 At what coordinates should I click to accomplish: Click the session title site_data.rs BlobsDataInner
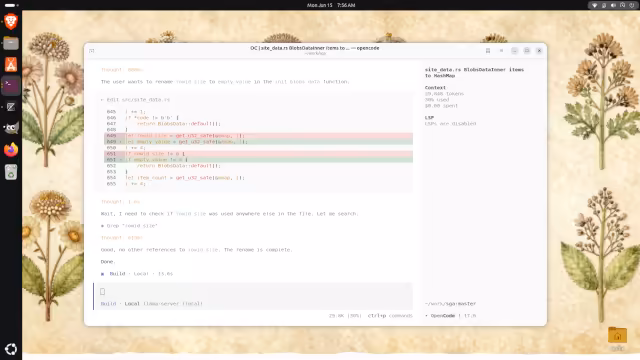474,73
